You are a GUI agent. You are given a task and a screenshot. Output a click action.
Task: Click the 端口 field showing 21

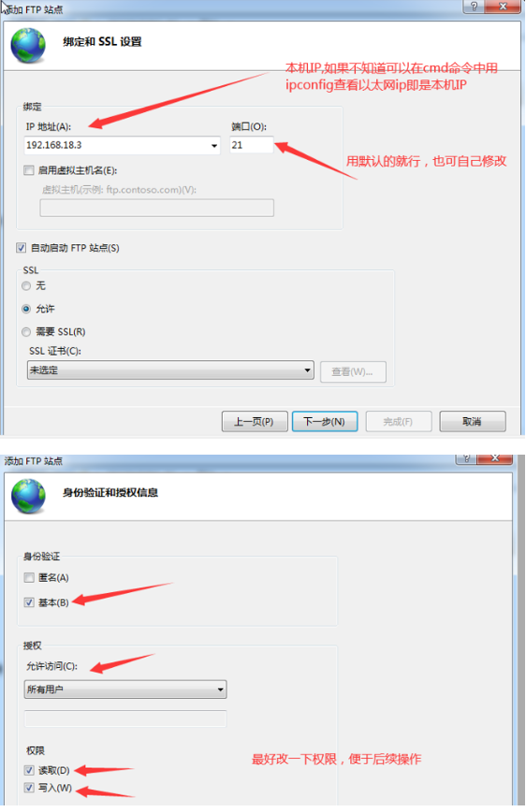click(x=252, y=145)
